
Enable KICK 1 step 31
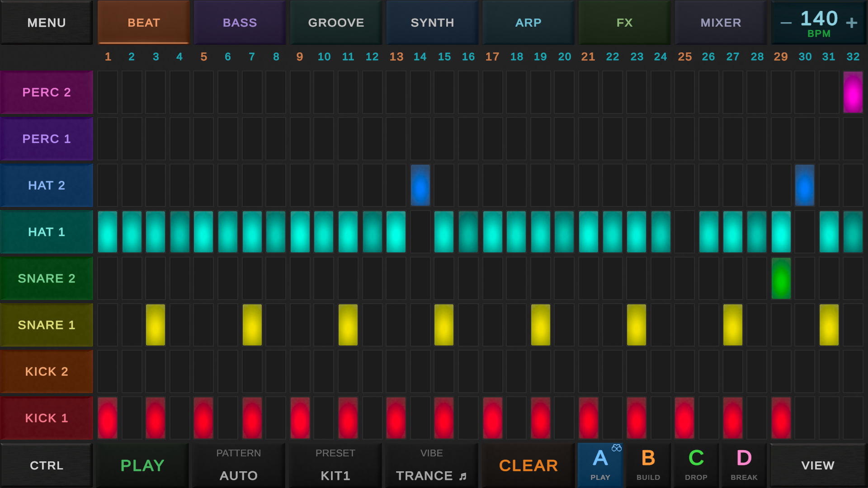click(829, 418)
